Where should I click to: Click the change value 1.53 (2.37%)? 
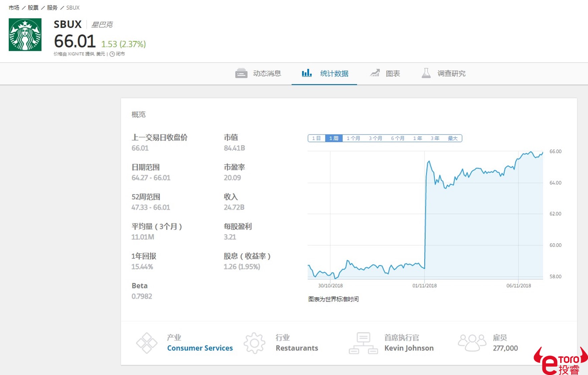click(x=123, y=44)
